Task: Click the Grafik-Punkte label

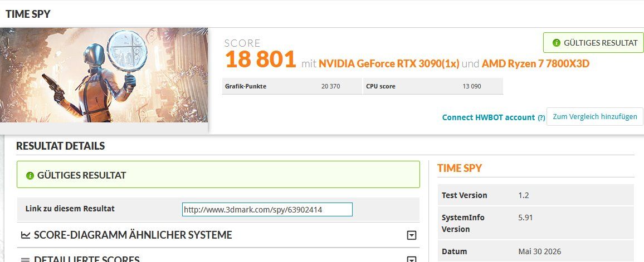Action: (246, 86)
